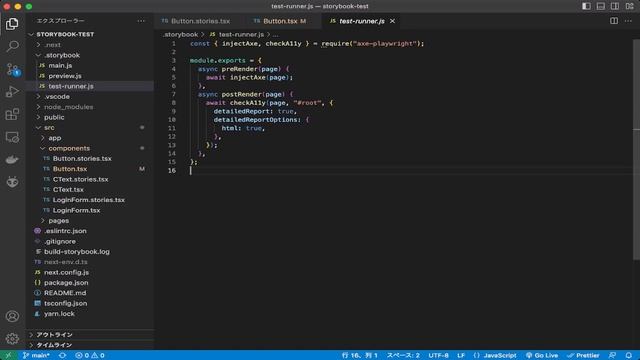Viewport: 640px width, 360px height.
Task: Click Synchronize Changes icon in status bar
Action: tap(62, 355)
